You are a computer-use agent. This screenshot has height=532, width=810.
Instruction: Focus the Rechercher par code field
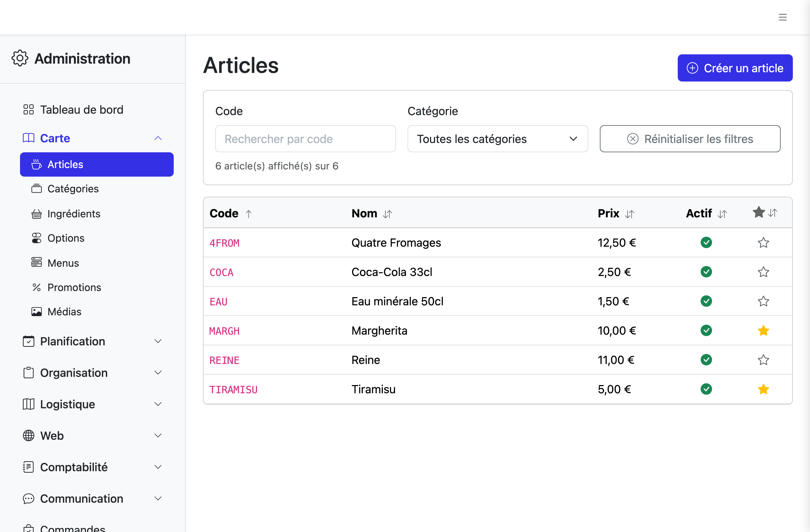pyautogui.click(x=305, y=139)
